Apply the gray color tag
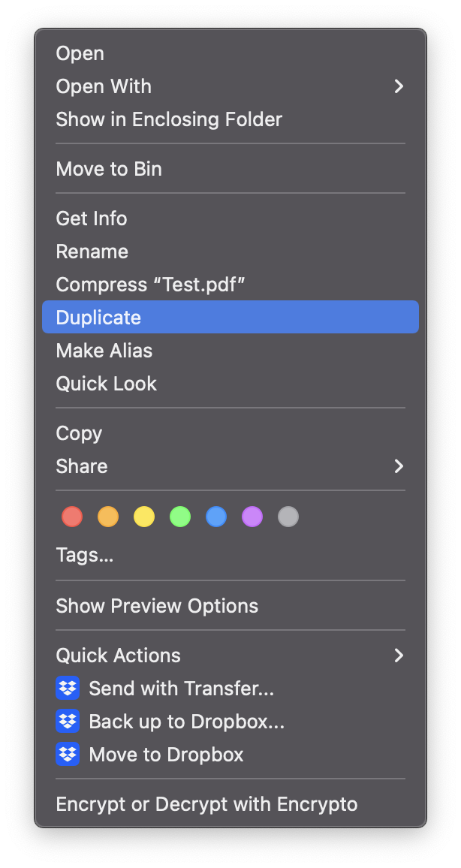This screenshot has height=868, width=461. coord(288,517)
